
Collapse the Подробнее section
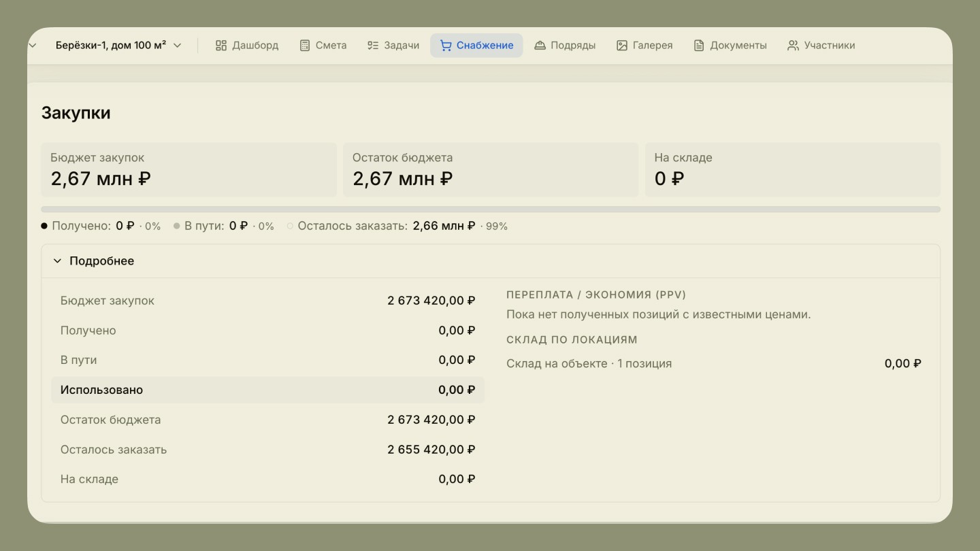click(x=93, y=261)
